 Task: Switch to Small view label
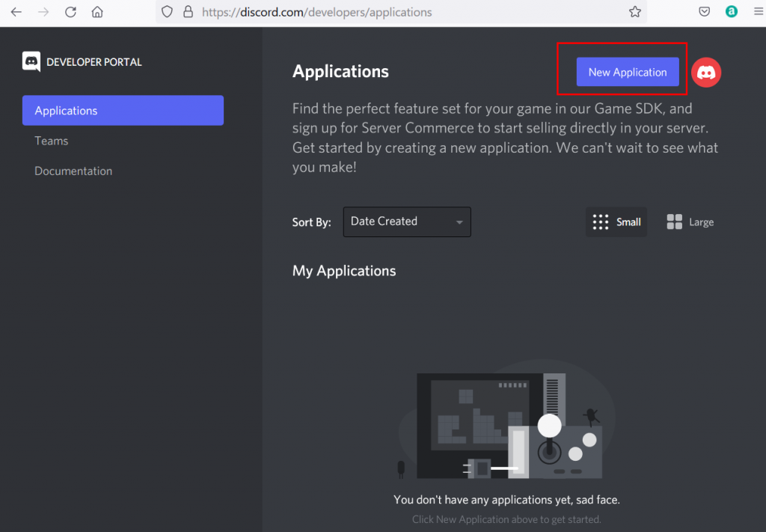[x=628, y=222]
